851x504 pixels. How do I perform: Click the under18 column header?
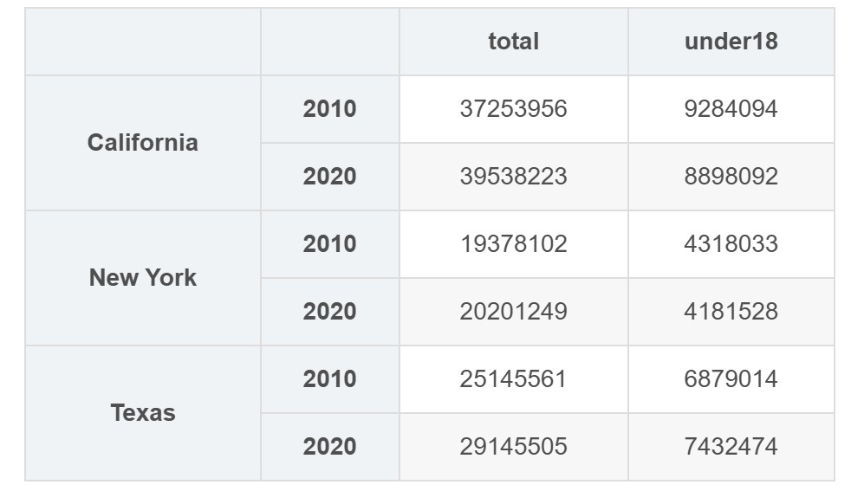coord(731,42)
